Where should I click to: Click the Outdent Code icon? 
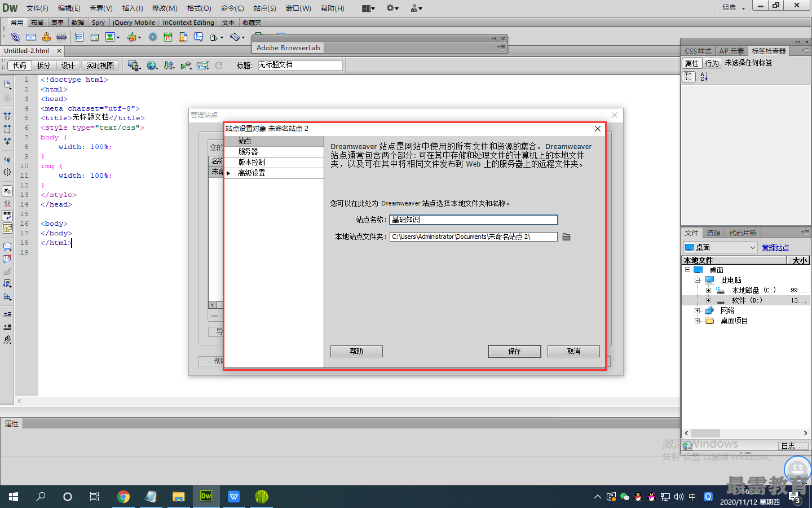coord(7,327)
